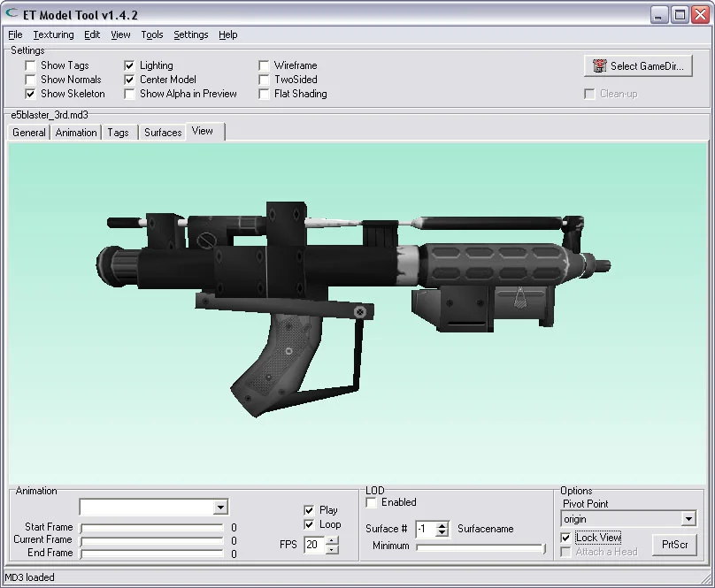The image size is (715, 588).
Task: Click the 'e5blaster_3rd.md3' file name label
Action: click(x=50, y=115)
